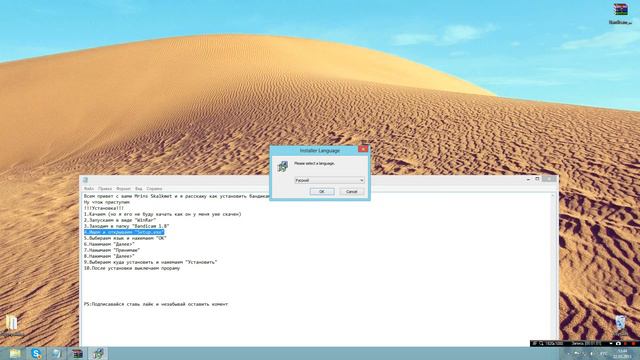Switch to Notepad in the taskbar

pyautogui.click(x=56, y=353)
